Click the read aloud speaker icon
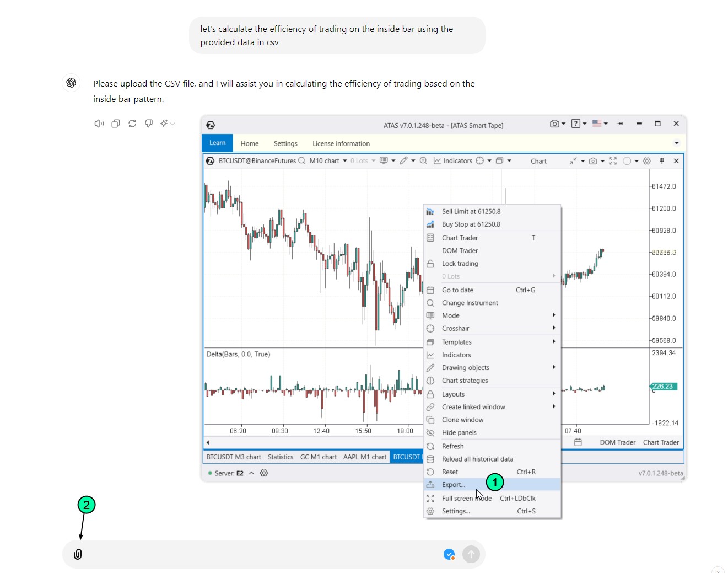The width and height of the screenshot is (728, 573). coord(99,124)
